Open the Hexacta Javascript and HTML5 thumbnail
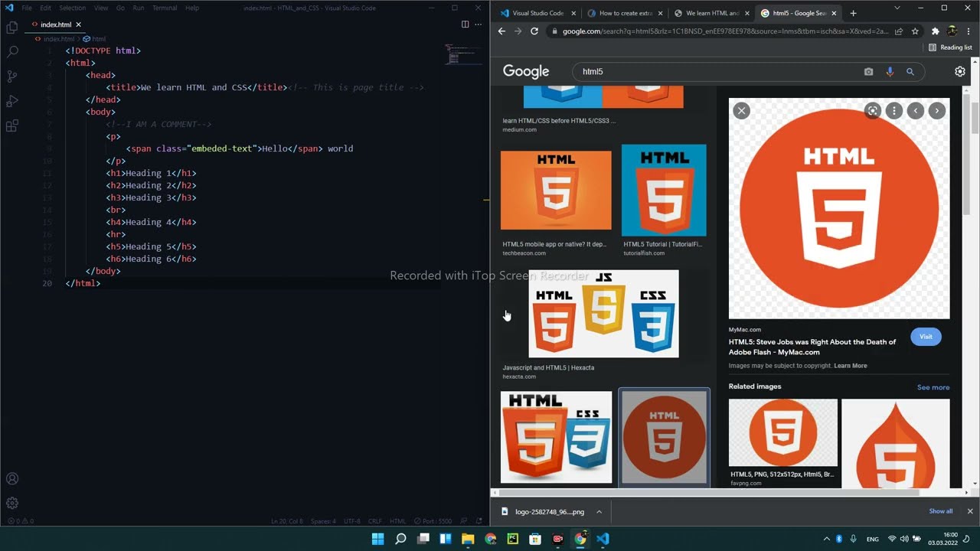The height and width of the screenshot is (551, 980). tap(603, 313)
